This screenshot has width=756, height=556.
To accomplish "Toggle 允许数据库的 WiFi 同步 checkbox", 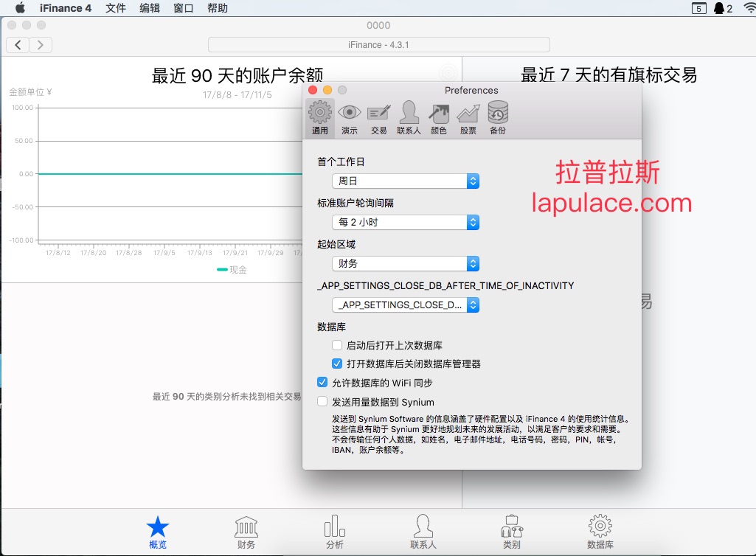I will pos(322,383).
